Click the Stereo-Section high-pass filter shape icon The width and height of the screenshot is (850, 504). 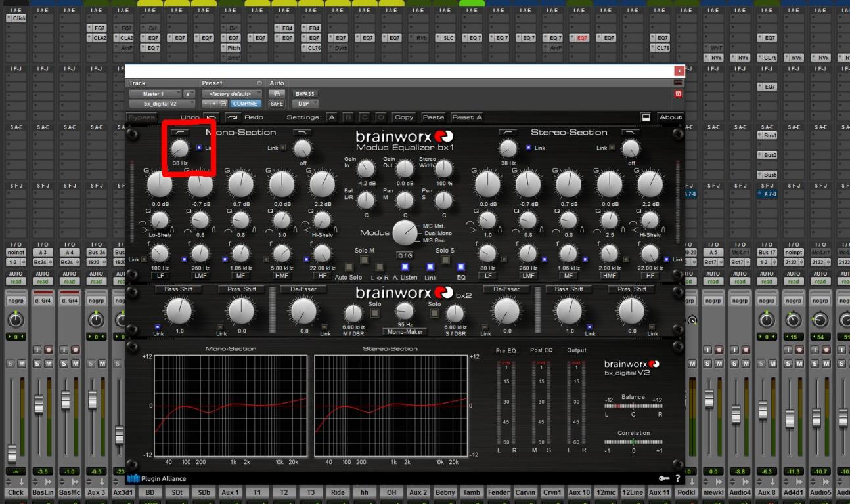(508, 132)
